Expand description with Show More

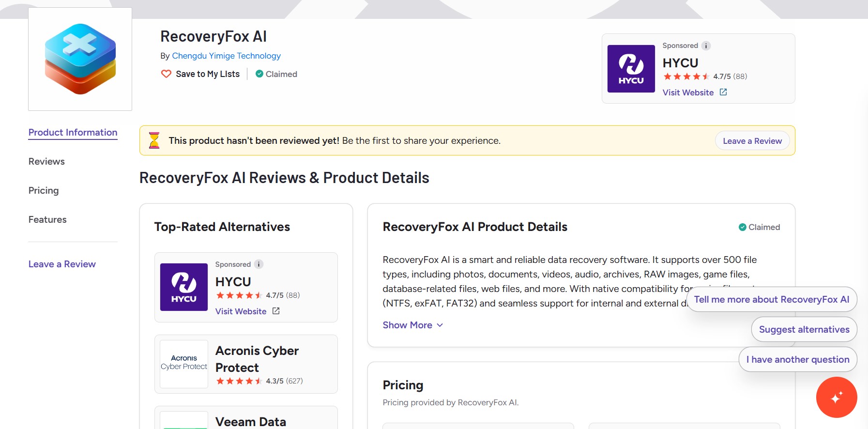coord(407,325)
